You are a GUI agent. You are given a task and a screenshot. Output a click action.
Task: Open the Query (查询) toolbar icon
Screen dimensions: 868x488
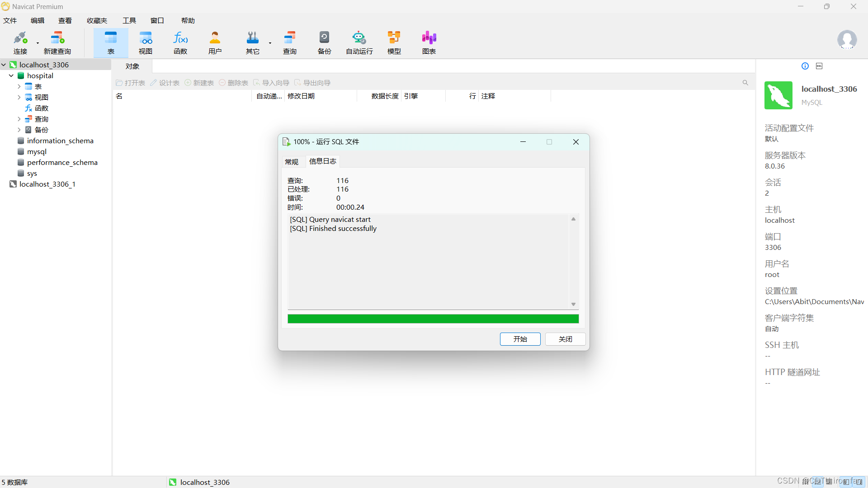290,43
